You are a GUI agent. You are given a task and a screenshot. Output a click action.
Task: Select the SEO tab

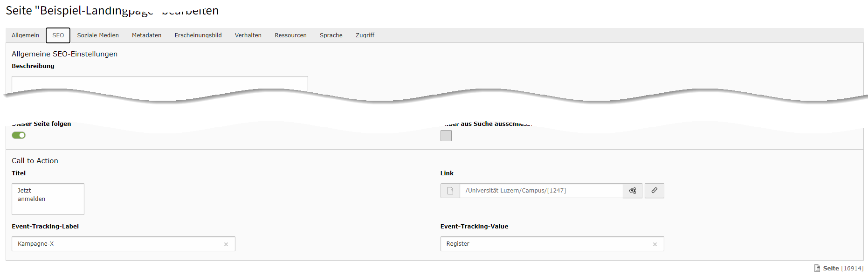[x=58, y=35]
